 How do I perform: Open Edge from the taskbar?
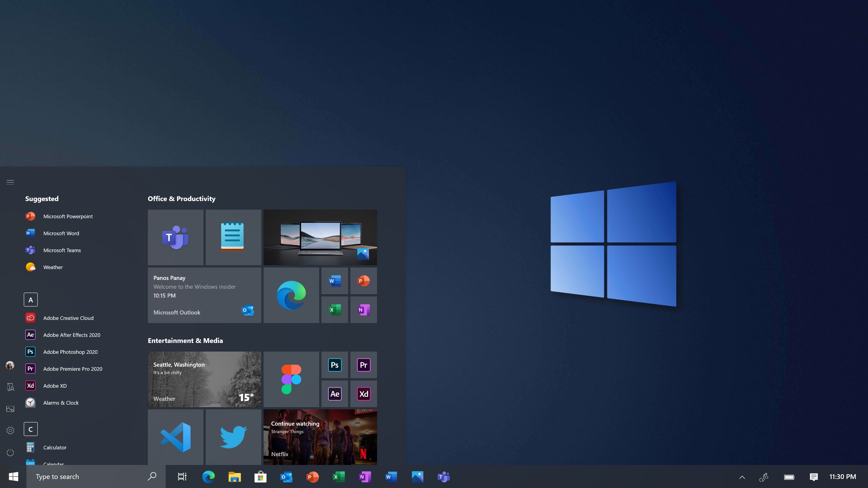(x=208, y=476)
